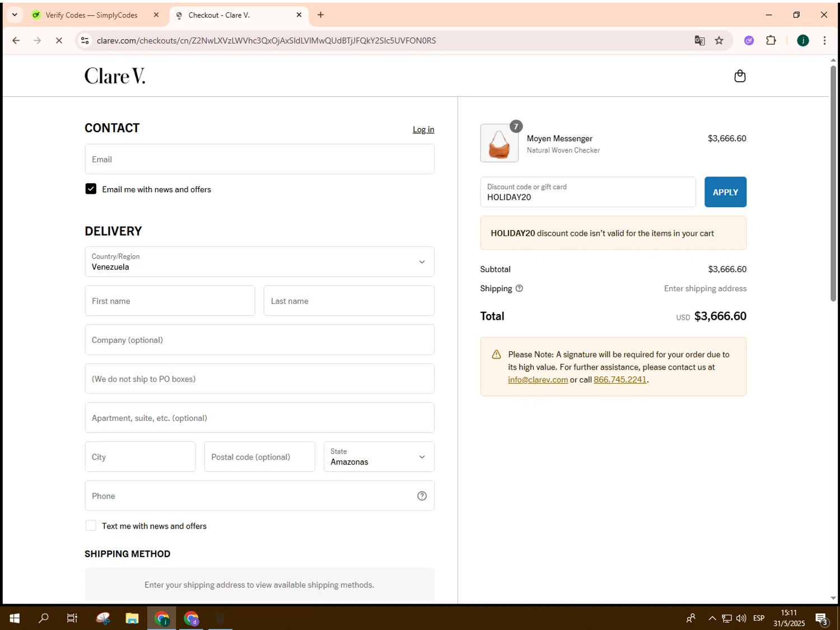Open File Explorer from the taskbar
Image resolution: width=840 pixels, height=630 pixels.
(x=132, y=618)
